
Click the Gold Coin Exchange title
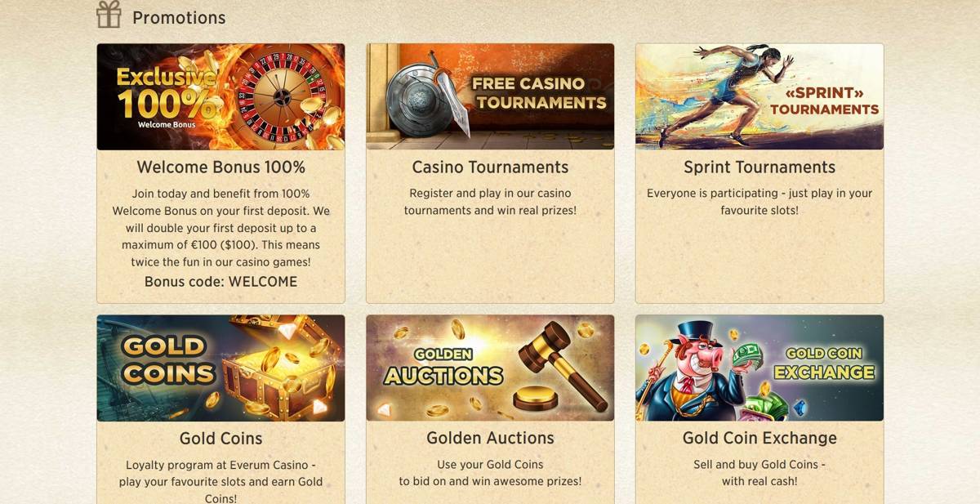(759, 439)
